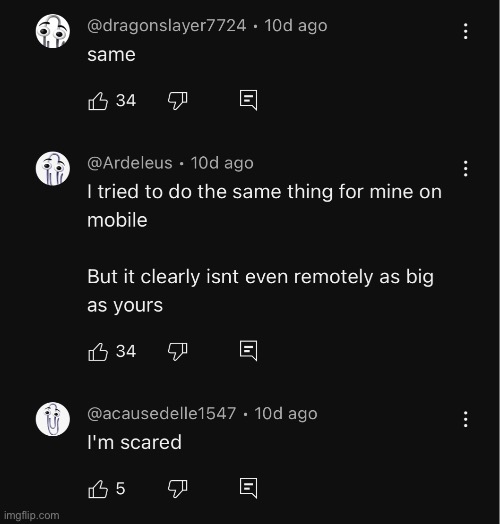This screenshot has height=524, width=500.
Task: Click acausedelle1547's paperclip avatar
Action: tap(53, 419)
